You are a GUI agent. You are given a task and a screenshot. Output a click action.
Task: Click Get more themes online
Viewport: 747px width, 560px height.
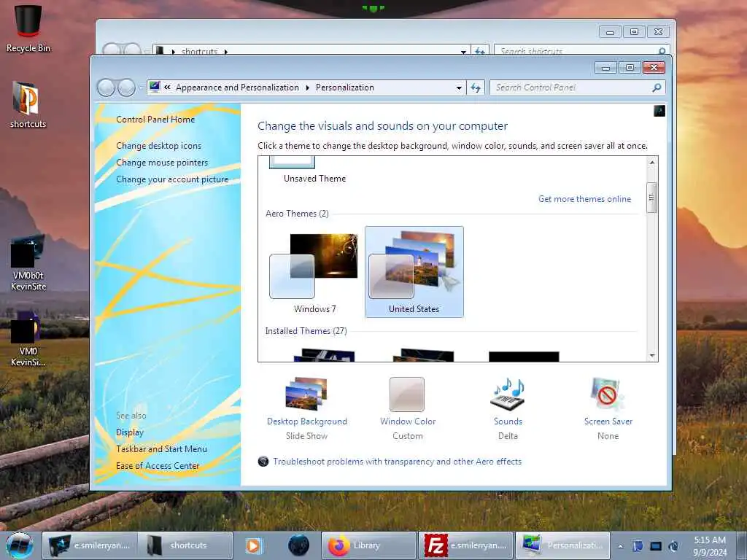tap(584, 199)
